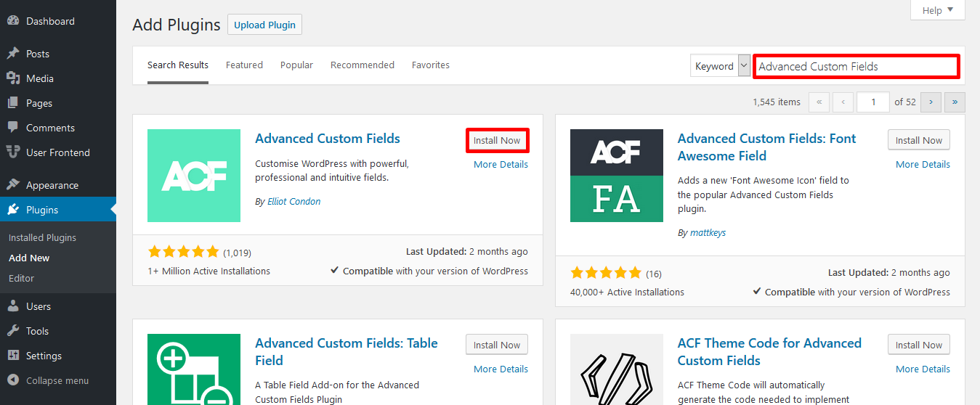Open Installed Plugins submenu item

coord(42,237)
